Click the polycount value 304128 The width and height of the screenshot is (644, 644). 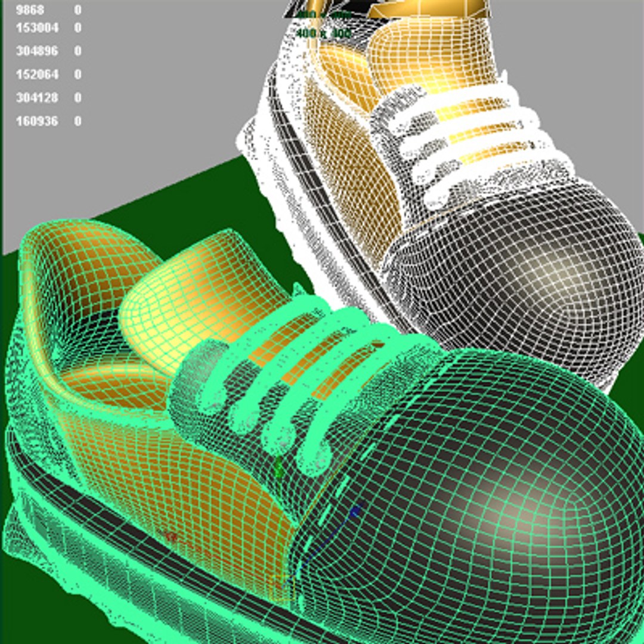click(x=37, y=98)
